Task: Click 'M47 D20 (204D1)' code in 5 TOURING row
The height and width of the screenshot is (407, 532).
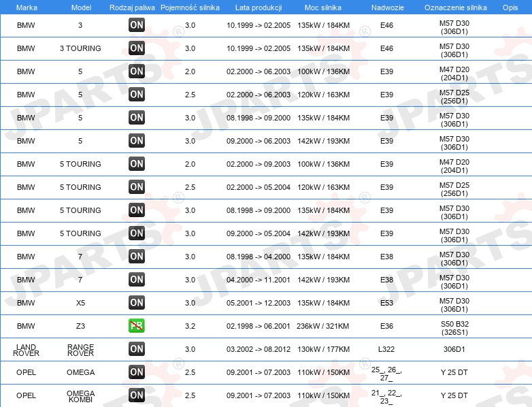Action: point(454,166)
